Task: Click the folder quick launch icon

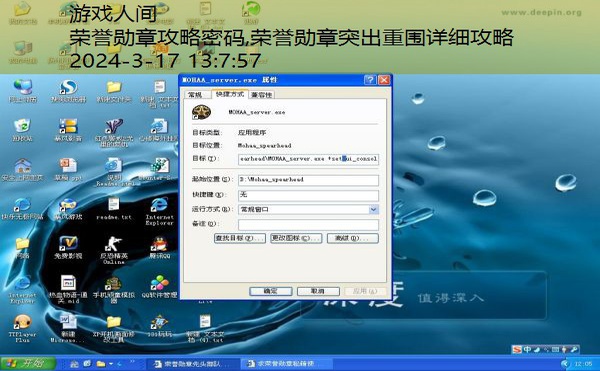Action: click(x=101, y=363)
